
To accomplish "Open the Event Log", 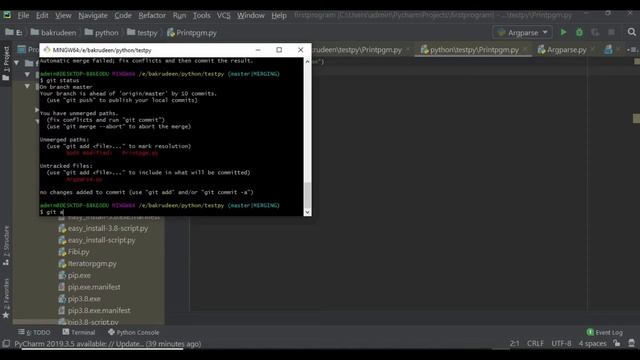I will coord(604,333).
